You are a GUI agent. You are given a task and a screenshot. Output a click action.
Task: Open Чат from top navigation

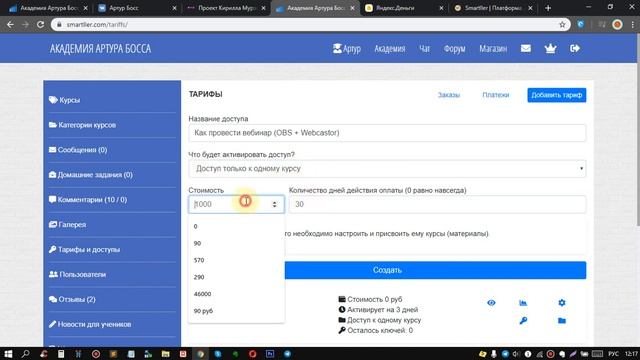click(424, 49)
